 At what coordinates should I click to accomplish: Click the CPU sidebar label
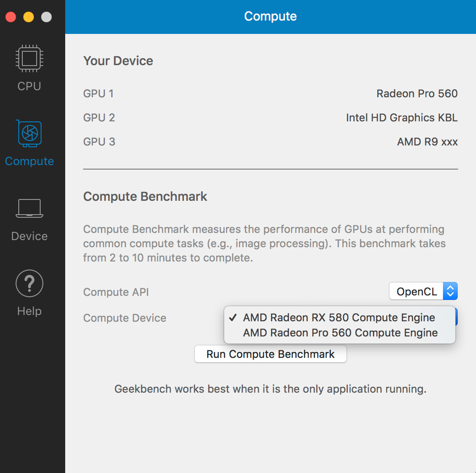pyautogui.click(x=29, y=86)
